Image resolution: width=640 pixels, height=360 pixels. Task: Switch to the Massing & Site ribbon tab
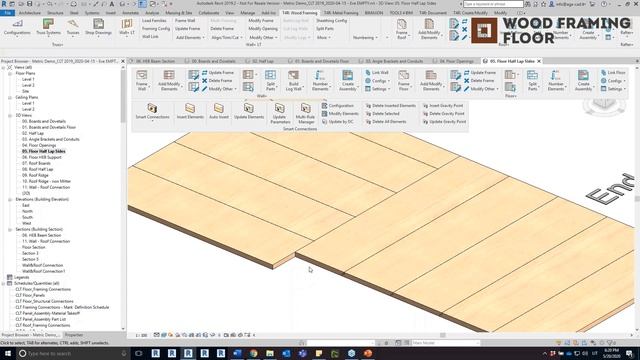179,13
